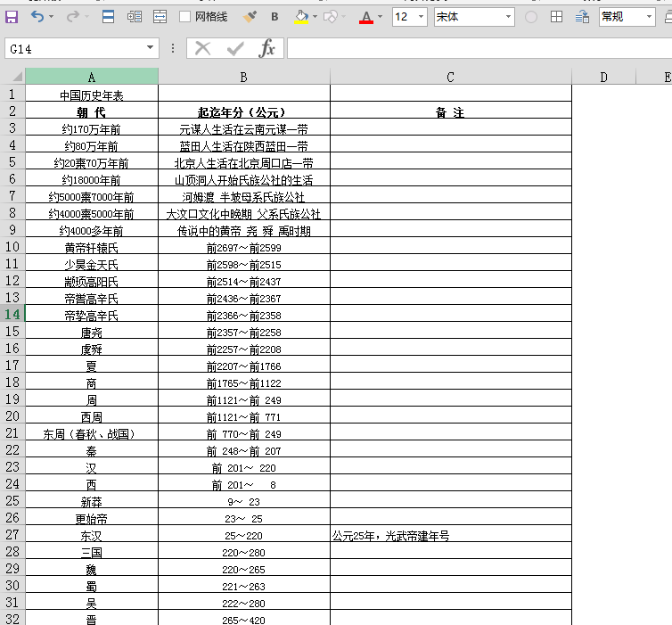Click the cell 唐尧
This screenshot has width=672, height=625.
pyautogui.click(x=92, y=331)
